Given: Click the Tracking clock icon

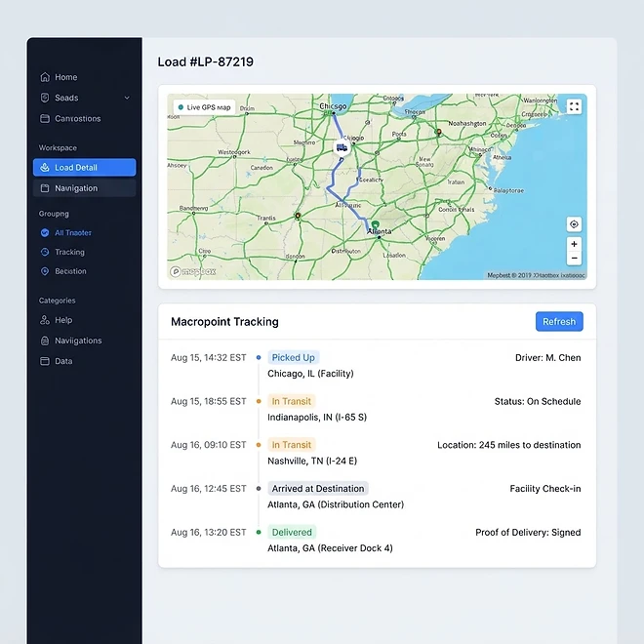Looking at the screenshot, I should tap(45, 252).
